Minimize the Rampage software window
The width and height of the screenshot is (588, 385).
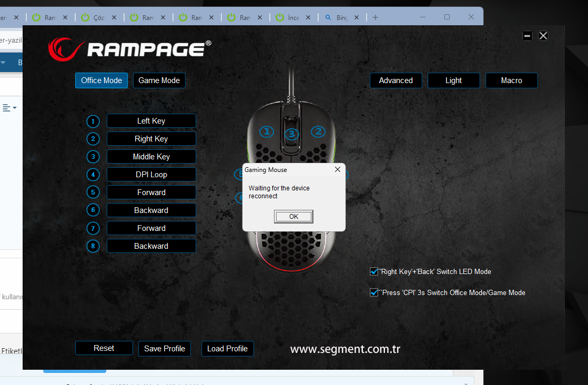click(527, 36)
